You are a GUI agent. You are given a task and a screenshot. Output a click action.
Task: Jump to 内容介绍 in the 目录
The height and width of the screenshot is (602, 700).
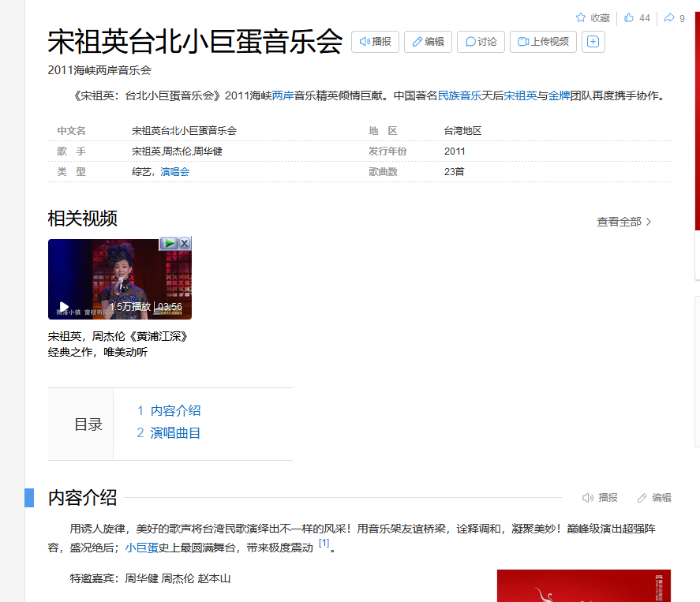point(175,410)
